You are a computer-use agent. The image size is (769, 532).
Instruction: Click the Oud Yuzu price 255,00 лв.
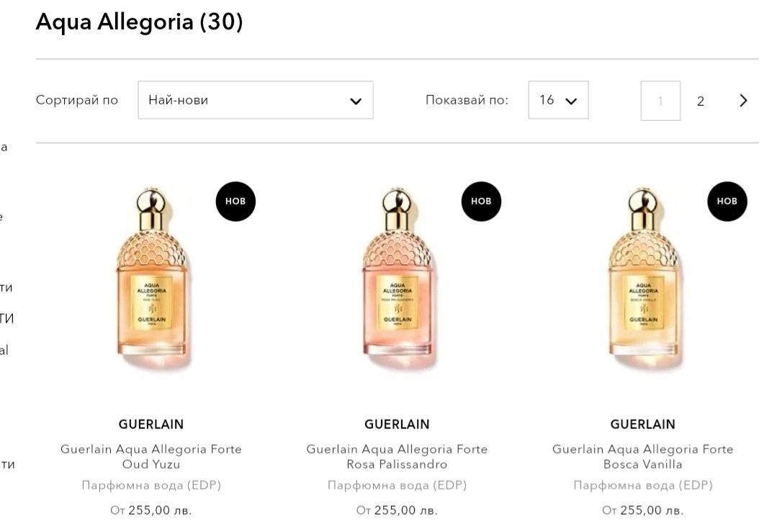[x=151, y=510]
